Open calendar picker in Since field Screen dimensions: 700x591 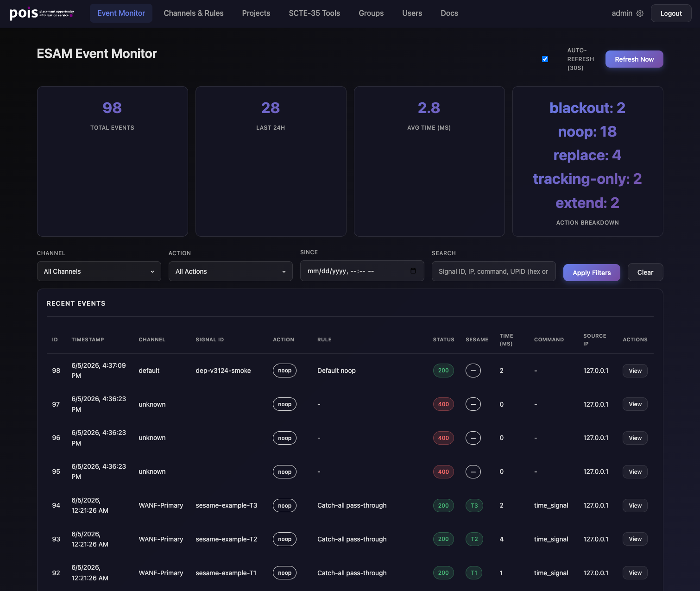pyautogui.click(x=413, y=271)
